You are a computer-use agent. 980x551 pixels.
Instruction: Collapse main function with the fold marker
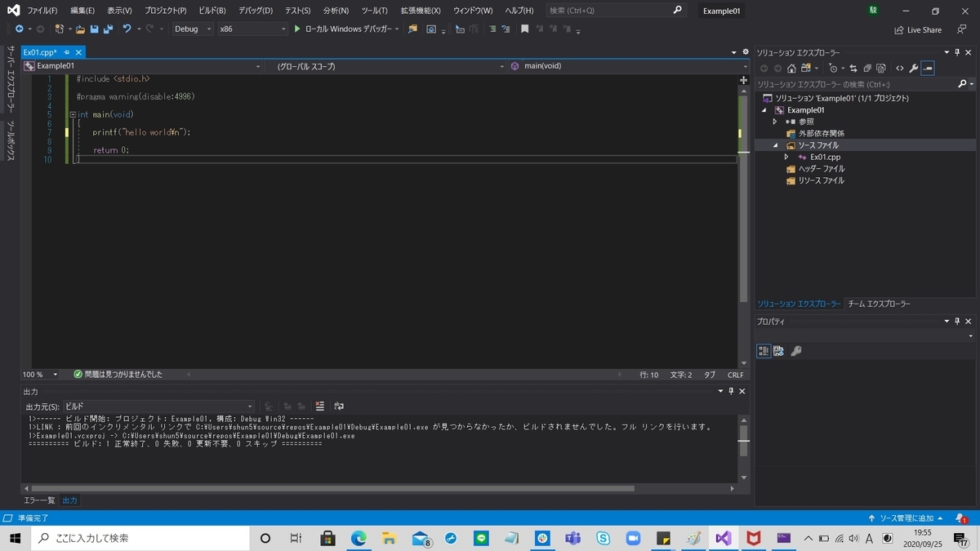(x=73, y=115)
